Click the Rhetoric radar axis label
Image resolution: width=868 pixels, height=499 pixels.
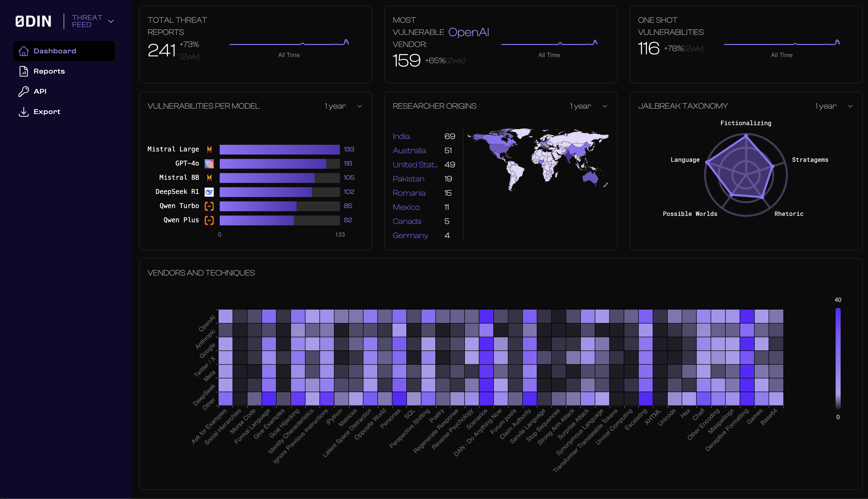click(789, 214)
